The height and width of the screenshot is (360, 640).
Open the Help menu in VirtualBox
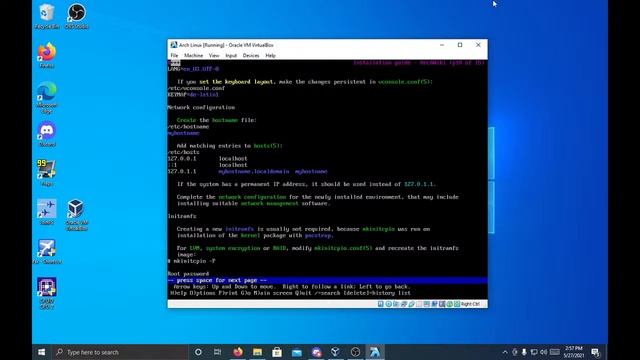tap(270, 56)
